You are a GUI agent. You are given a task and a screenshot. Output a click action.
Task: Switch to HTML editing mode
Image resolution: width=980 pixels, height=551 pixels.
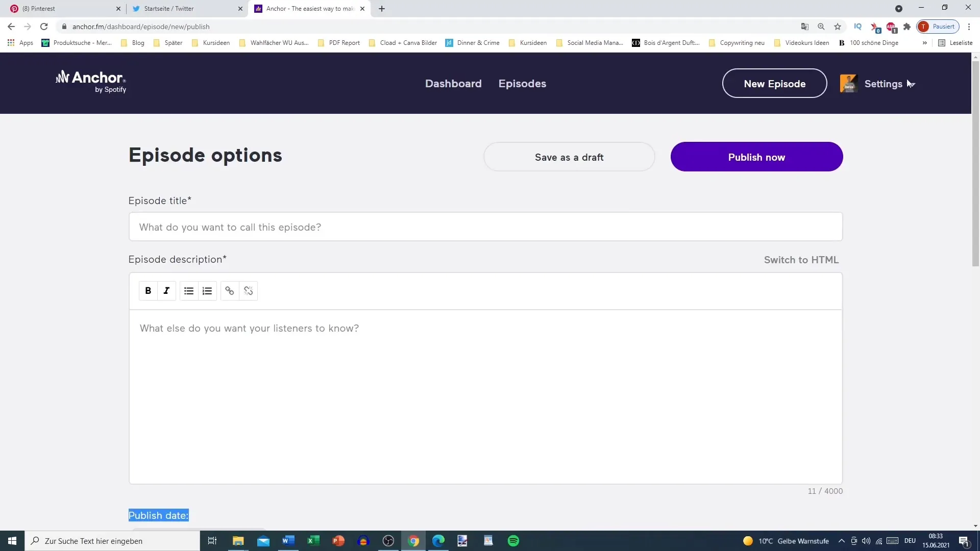[801, 260]
